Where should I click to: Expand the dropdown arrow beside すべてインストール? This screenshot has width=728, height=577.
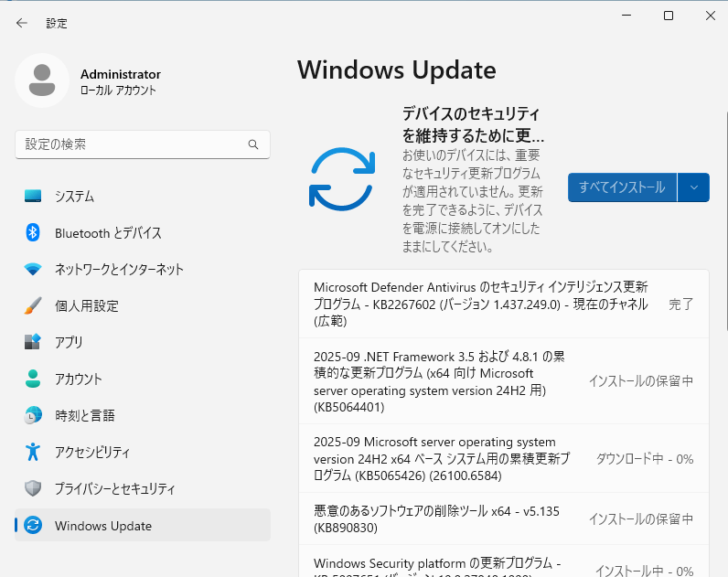(693, 187)
